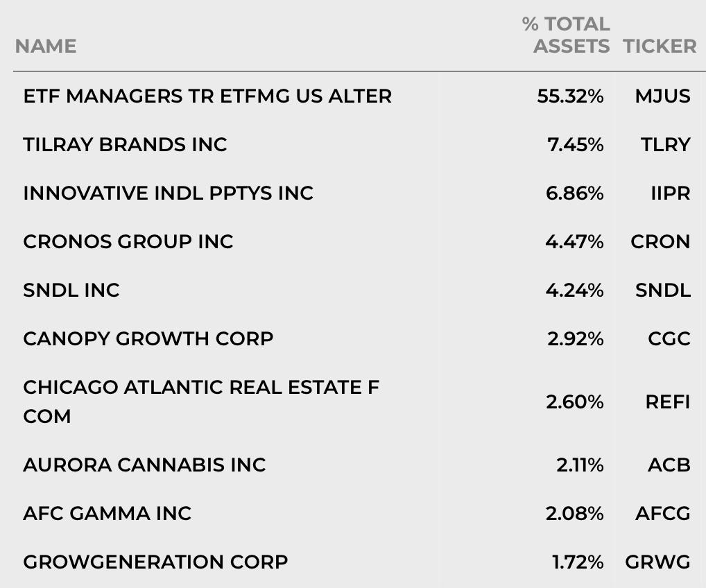Open the TILRAY BRANDS INC holding
This screenshot has height=588, width=706.
click(x=125, y=144)
